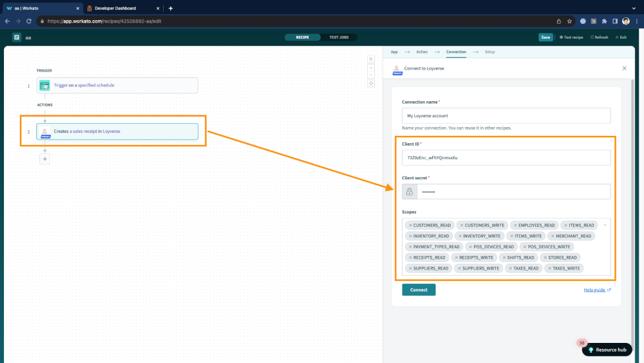Expand the Scopes dropdown arrow

point(604,226)
